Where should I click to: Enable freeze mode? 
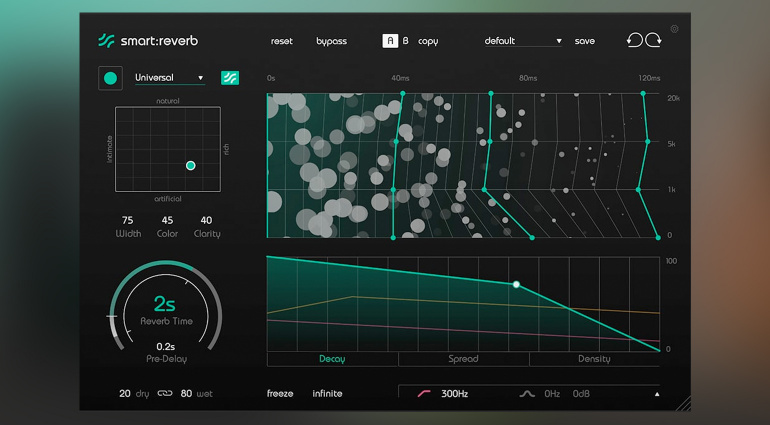tap(280, 394)
